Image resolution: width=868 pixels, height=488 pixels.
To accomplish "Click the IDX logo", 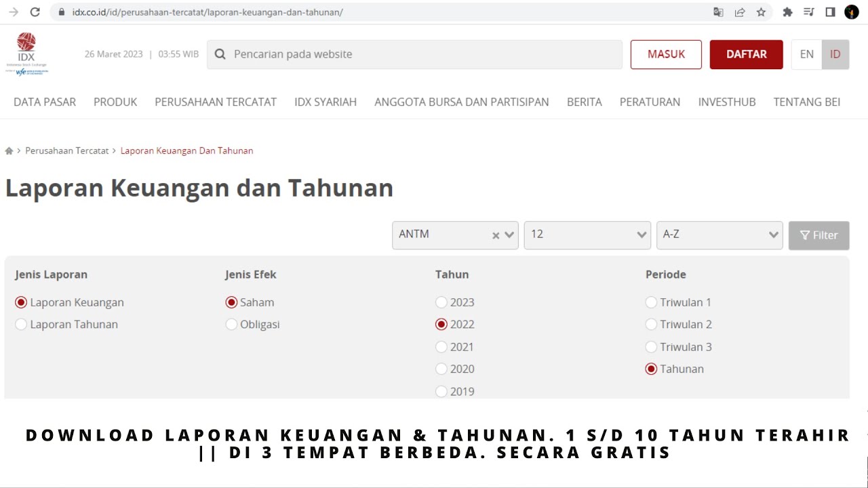I will pos(26,54).
